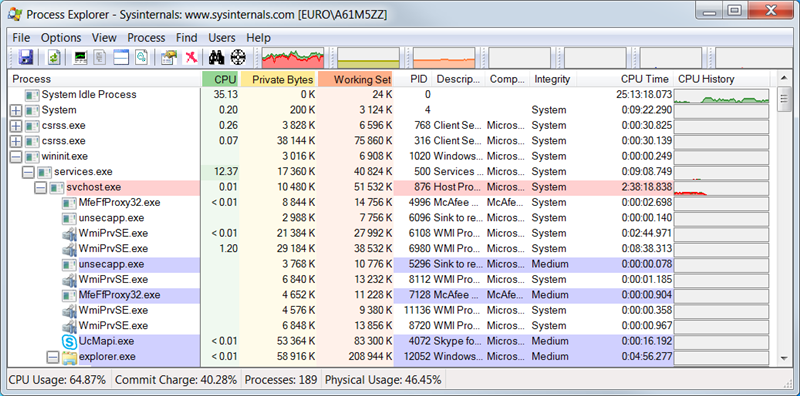This screenshot has width=800, height=396.
Task: Click the vertical scrollbar up arrow
Action: click(784, 79)
